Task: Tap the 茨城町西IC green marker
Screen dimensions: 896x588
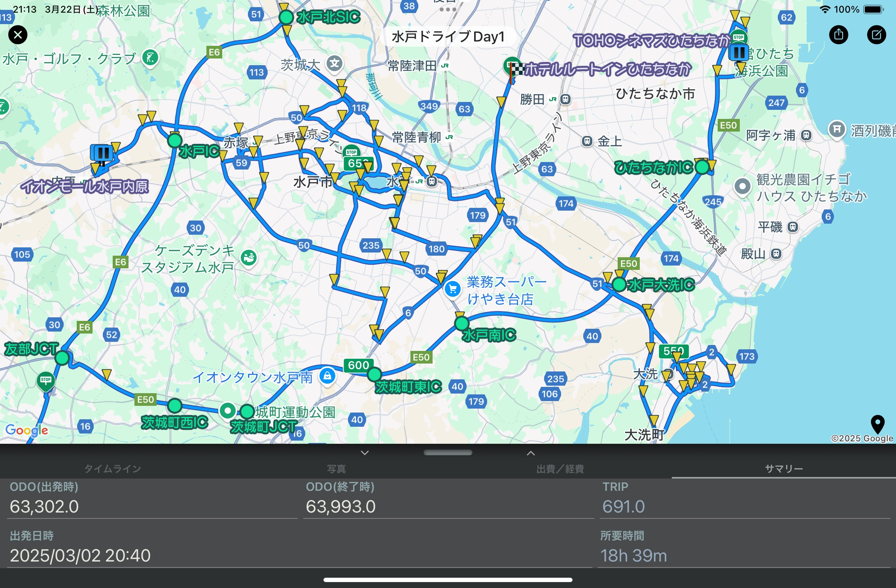Action: [175, 405]
